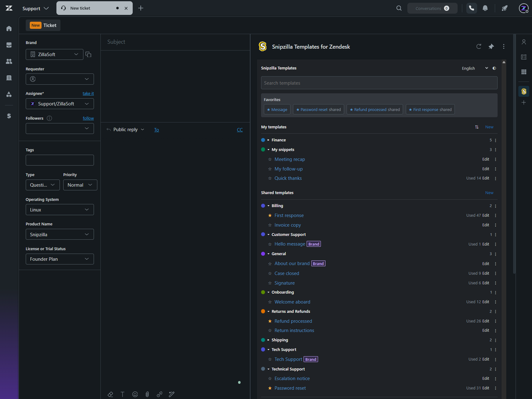
Task: Click the attachment paperclip icon
Action: pos(147,394)
